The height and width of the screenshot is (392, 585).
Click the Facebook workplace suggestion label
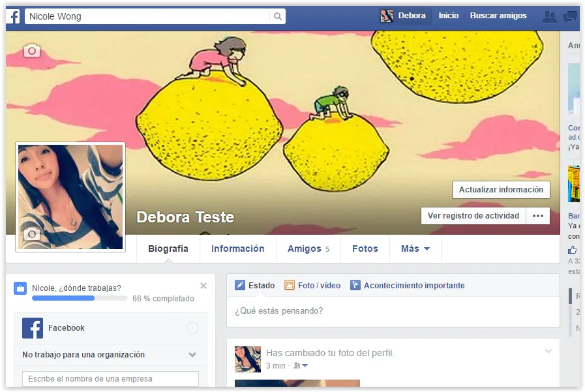67,328
